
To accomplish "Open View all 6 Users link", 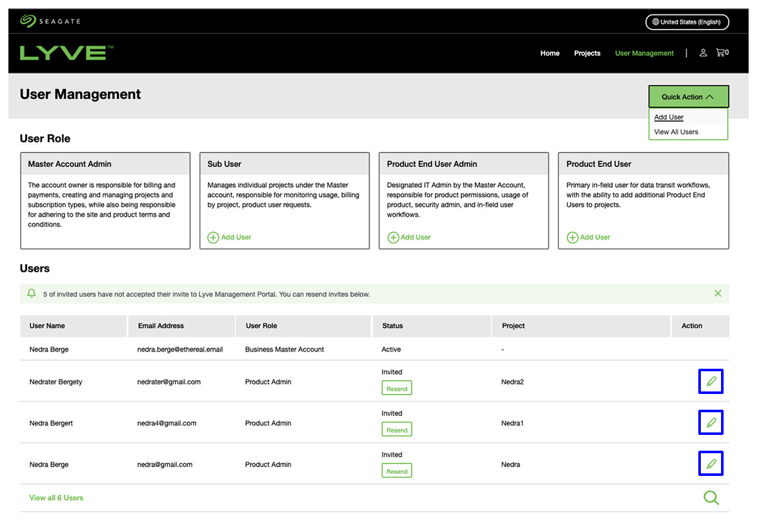I will [x=56, y=498].
